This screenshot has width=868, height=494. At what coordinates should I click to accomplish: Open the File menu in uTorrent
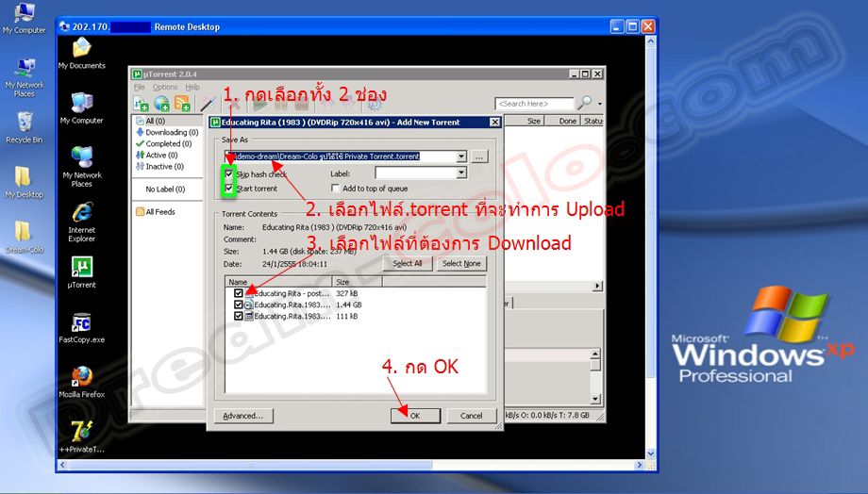[139, 87]
